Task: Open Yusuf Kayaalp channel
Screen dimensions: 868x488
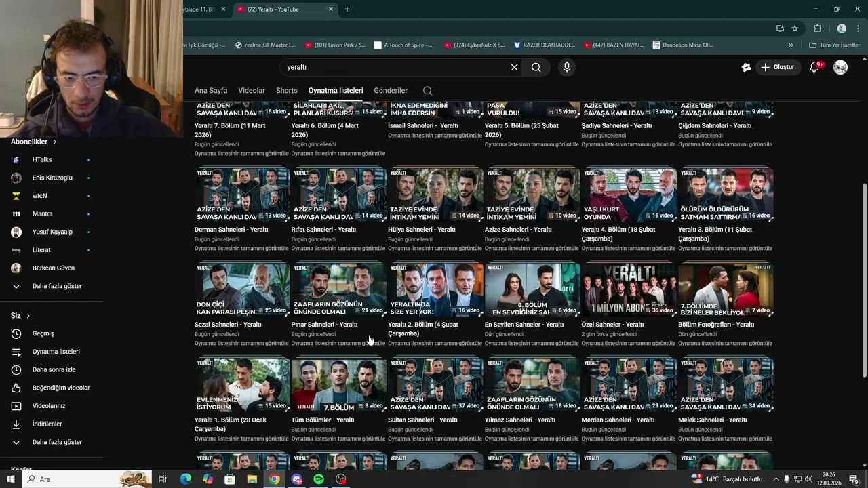Action: (x=52, y=232)
